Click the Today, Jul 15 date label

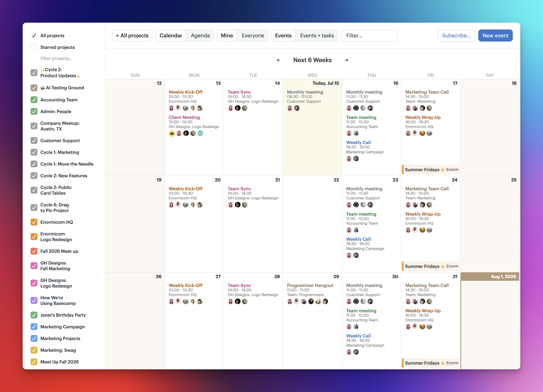point(326,83)
